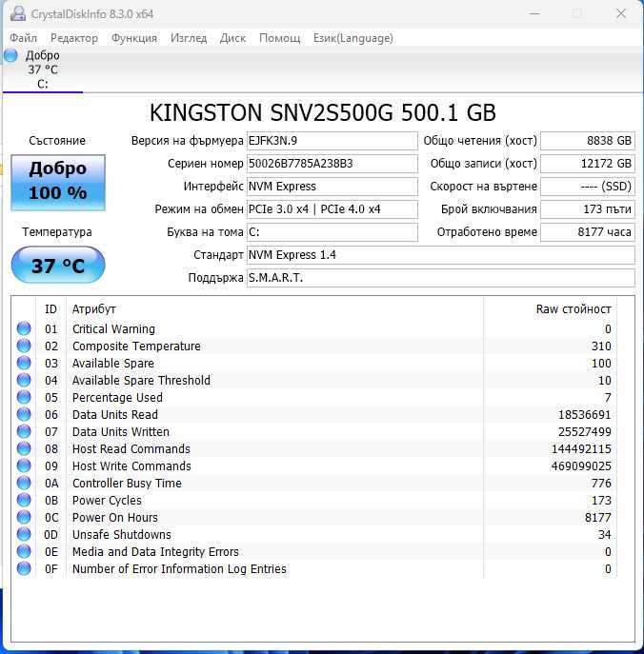Click status orb for Host Write Commands row

[x=24, y=466]
